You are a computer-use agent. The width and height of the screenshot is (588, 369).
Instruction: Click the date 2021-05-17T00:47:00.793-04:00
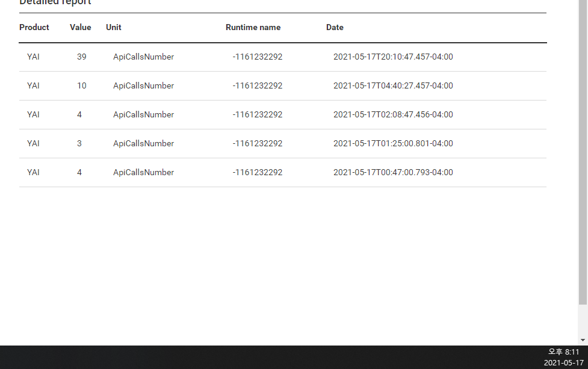coord(393,173)
